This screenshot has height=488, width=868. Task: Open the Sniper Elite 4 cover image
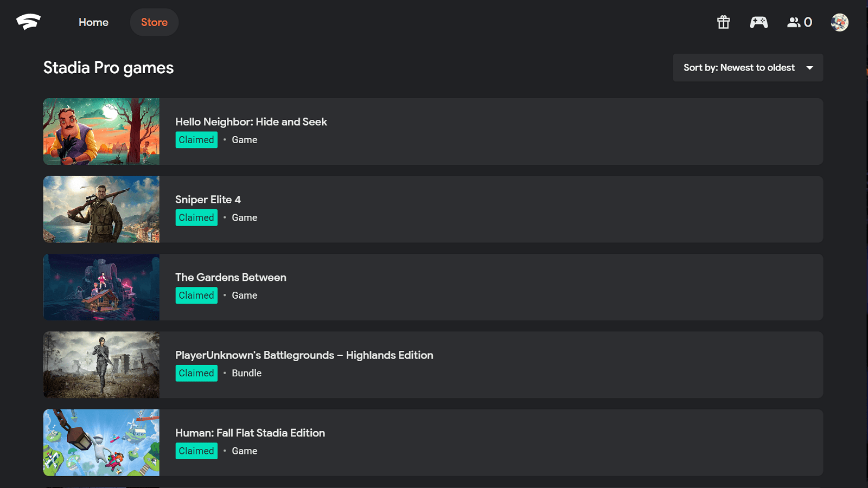[101, 209]
